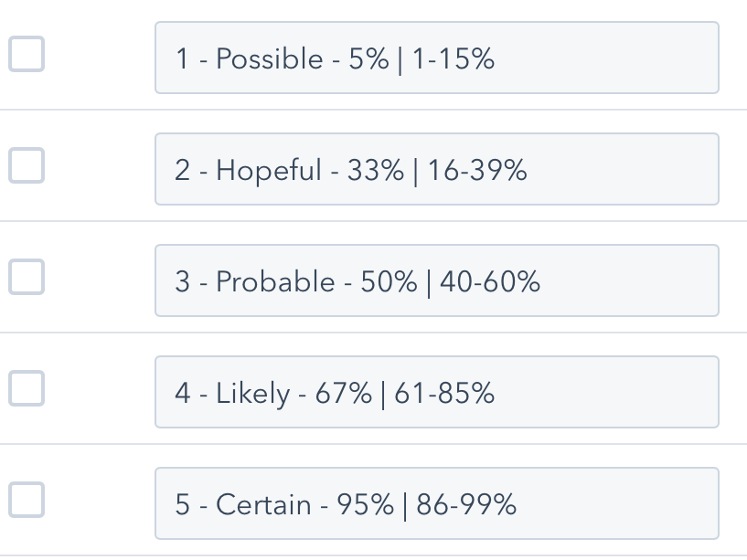This screenshot has height=560, width=747.
Task: Select the entry with the 86-99% range
Action: click(x=27, y=500)
